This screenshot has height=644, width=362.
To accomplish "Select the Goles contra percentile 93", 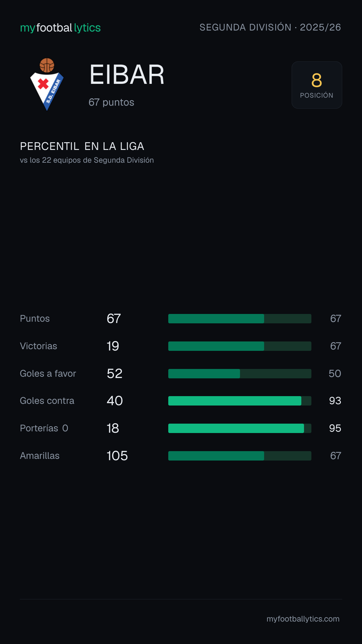I will point(335,401).
